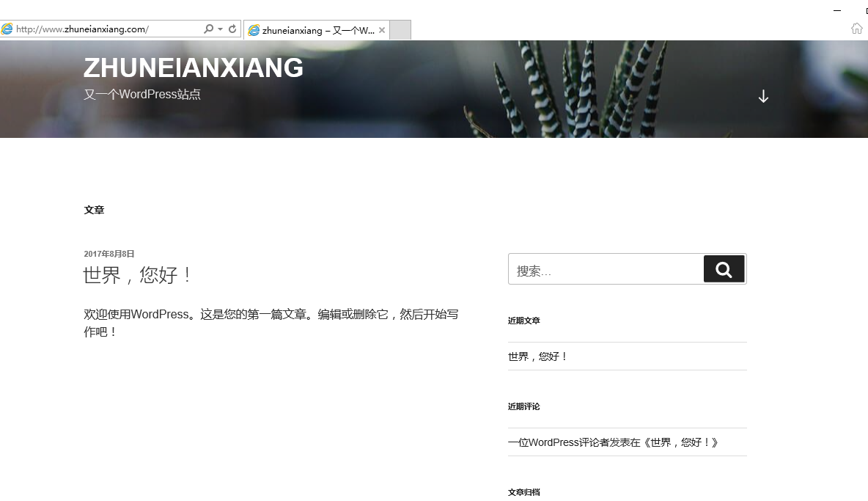Click the Internet Explorer page icon in address bar
Screen dimensions: 868x501
(x=7, y=29)
